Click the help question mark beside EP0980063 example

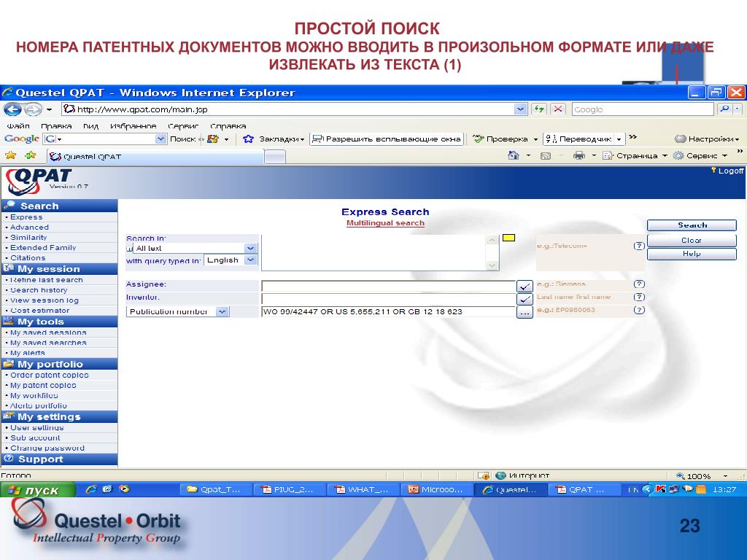639,310
